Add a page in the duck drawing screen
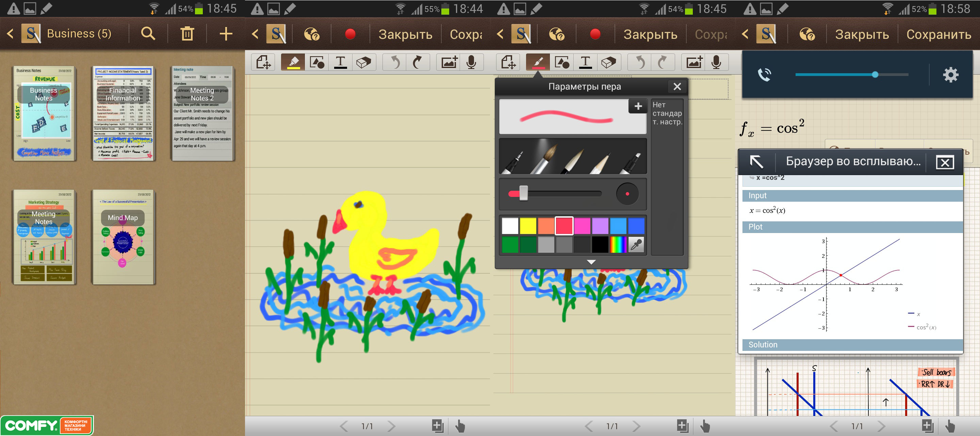This screenshot has height=436, width=980. point(438,426)
